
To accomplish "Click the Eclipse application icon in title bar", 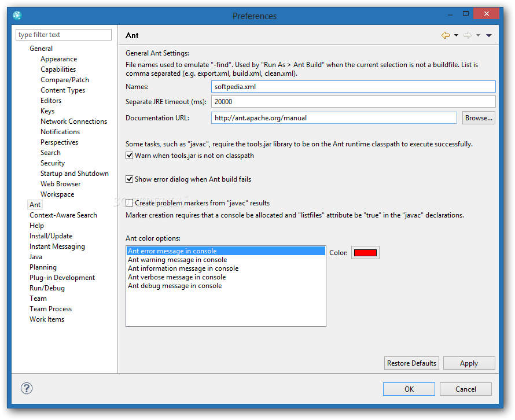I will pos(17,15).
